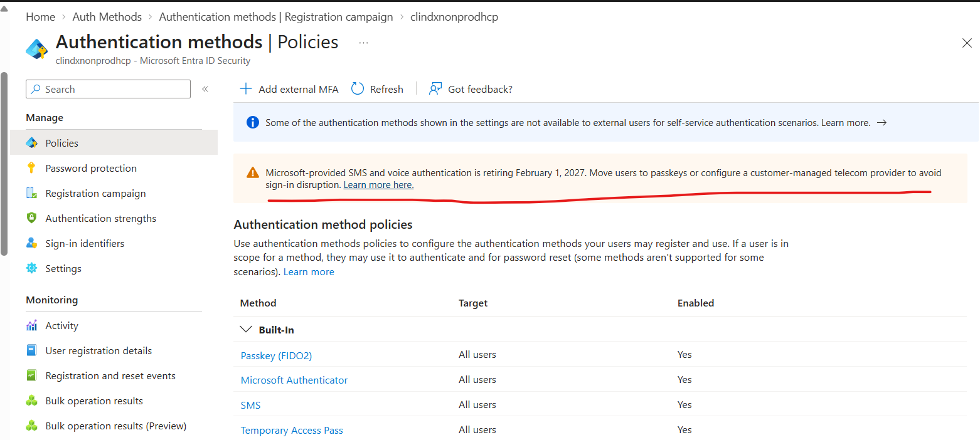Viewport: 980px width, 440px height.
Task: Click the Sign-in identifiers person icon
Action: (31, 243)
